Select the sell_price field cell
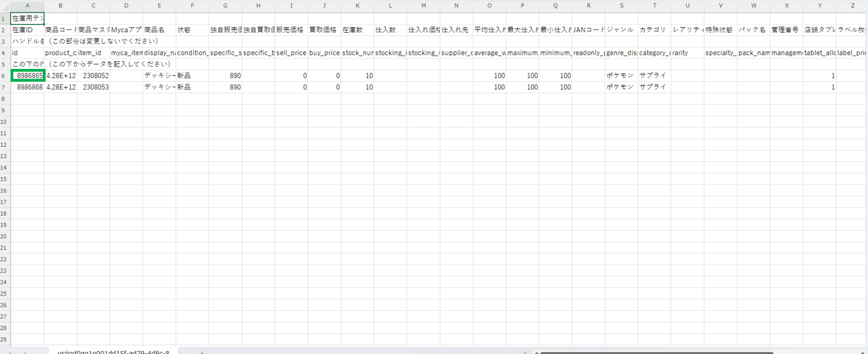The width and height of the screenshot is (868, 354). coord(291,52)
